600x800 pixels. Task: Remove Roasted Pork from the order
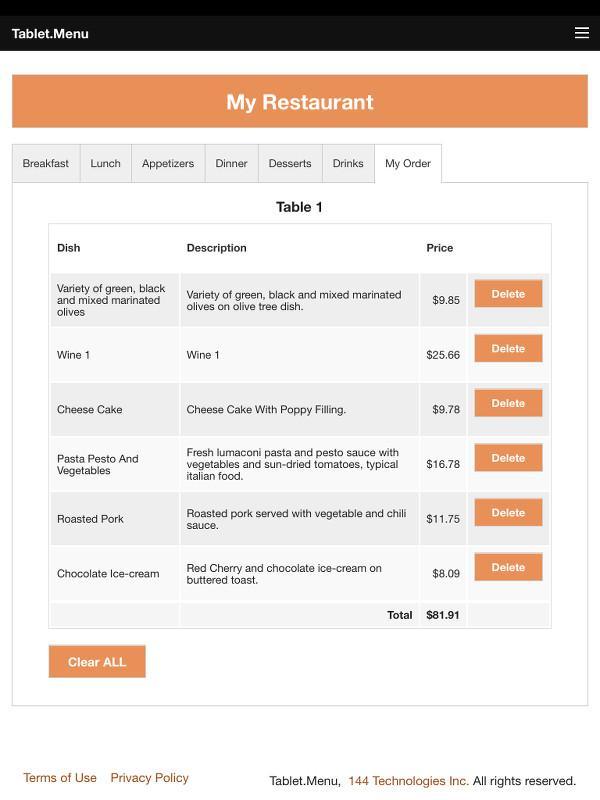[507, 512]
